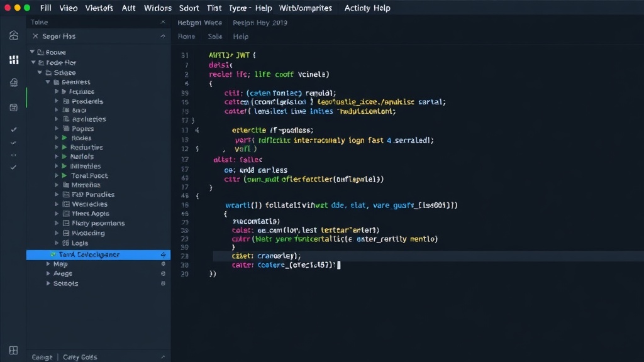
Task: Close the Sager Has panel with the X icon
Action: coord(35,36)
